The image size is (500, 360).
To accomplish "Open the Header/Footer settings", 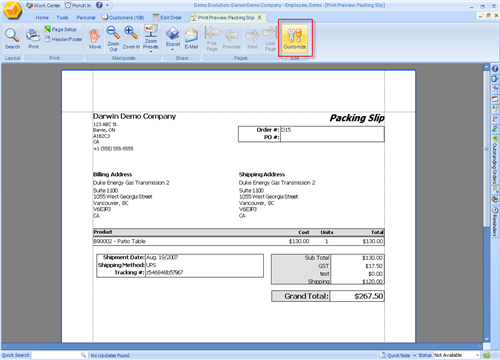I will pos(63,39).
